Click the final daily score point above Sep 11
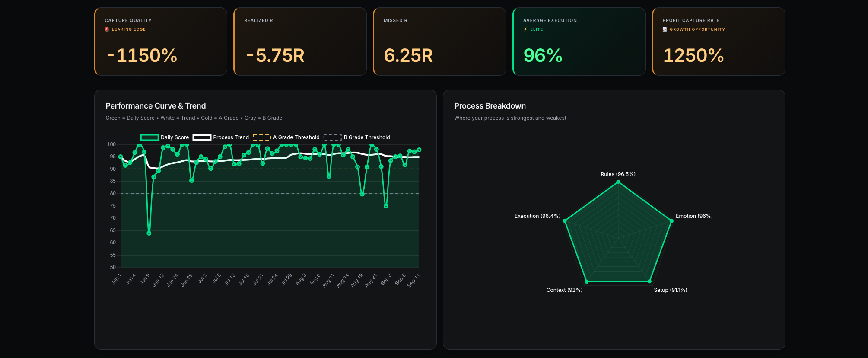This screenshot has width=868, height=358. 419,150
